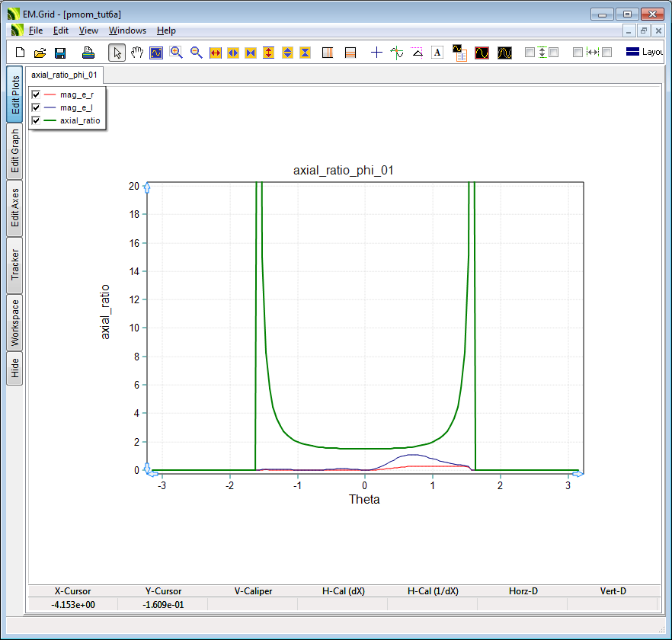Save the plot with the floppy disk icon
Image resolution: width=672 pixels, height=640 pixels.
click(59, 53)
